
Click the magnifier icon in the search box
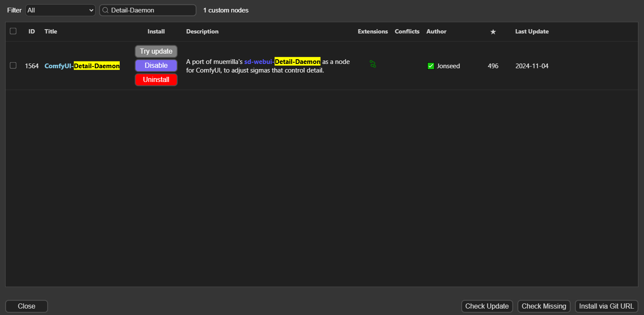pyautogui.click(x=105, y=10)
